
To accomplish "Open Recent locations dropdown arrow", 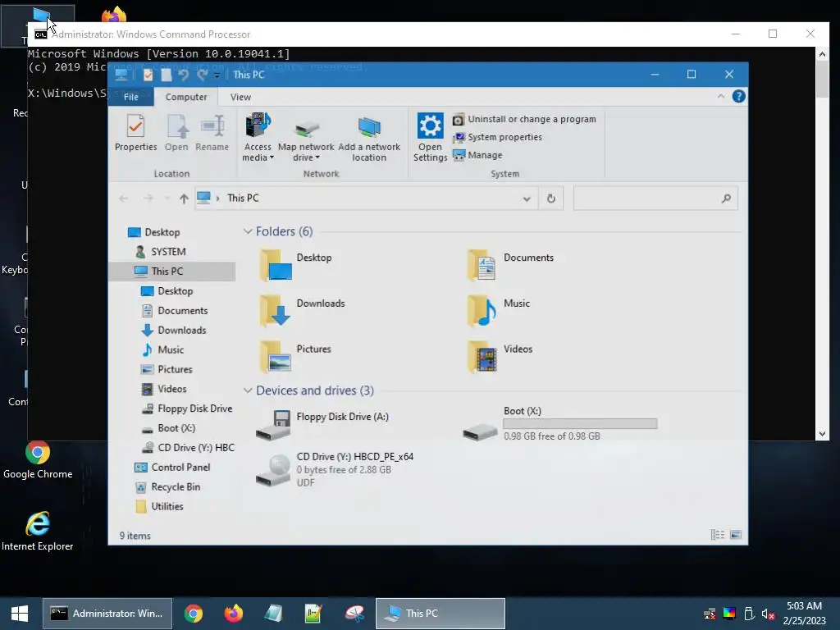I will pos(167,199).
